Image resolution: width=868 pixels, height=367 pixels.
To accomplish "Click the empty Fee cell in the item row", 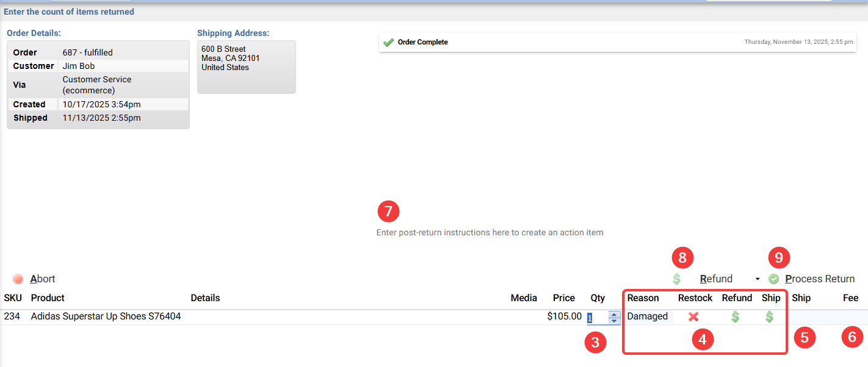I will [850, 316].
